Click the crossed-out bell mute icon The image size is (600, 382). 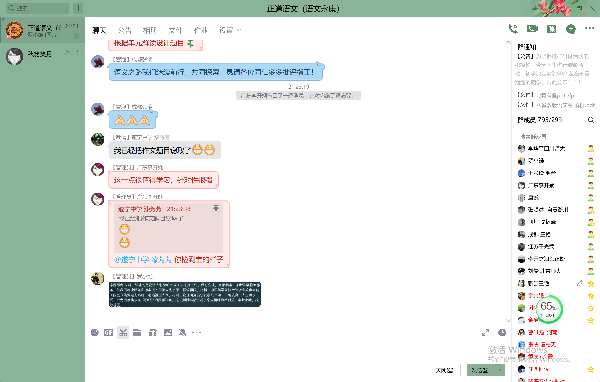pyautogui.click(x=183, y=332)
